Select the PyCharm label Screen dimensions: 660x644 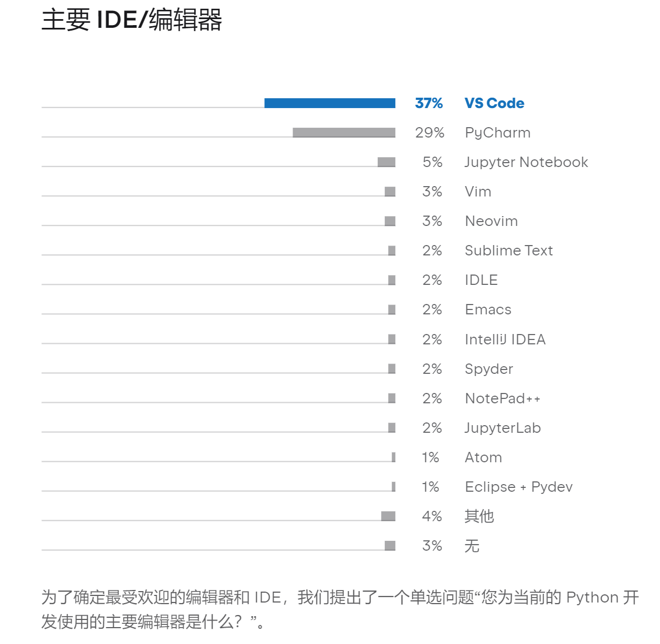click(497, 133)
